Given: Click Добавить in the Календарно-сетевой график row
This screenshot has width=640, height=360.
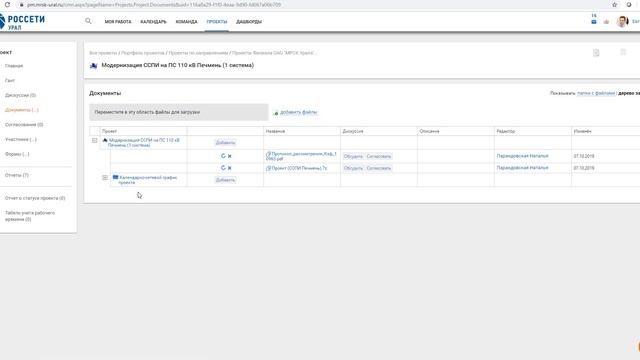Looking at the screenshot, I should click(225, 180).
